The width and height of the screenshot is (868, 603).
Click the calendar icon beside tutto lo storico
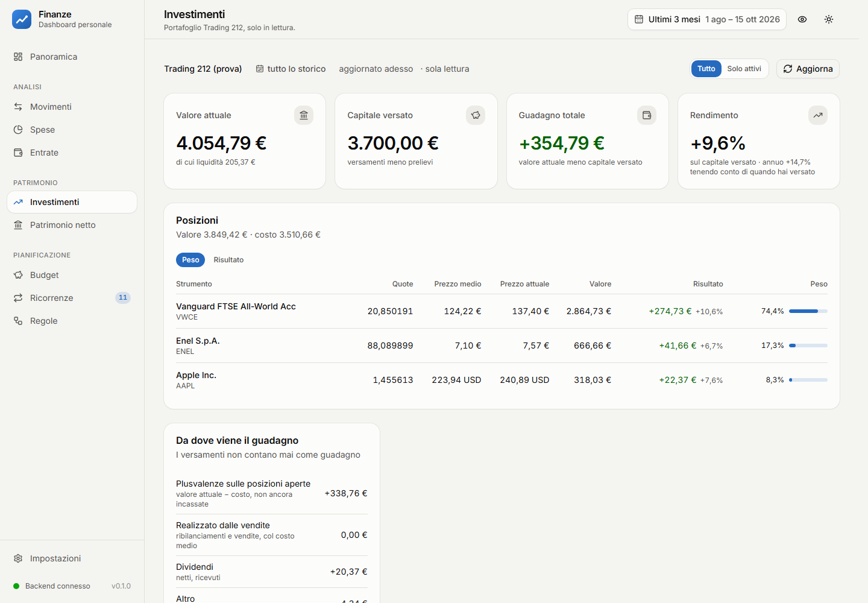coord(260,69)
